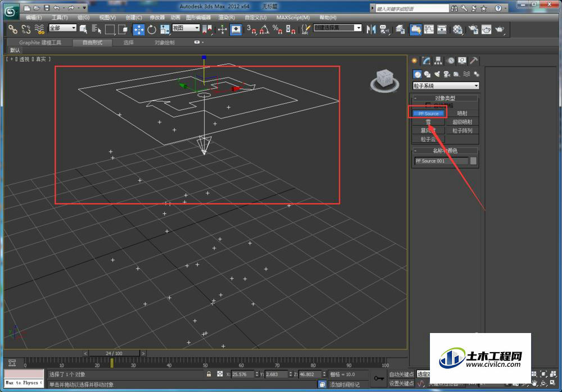Click the 粒子阵列 particle button
This screenshot has height=392, width=562.
(463, 130)
